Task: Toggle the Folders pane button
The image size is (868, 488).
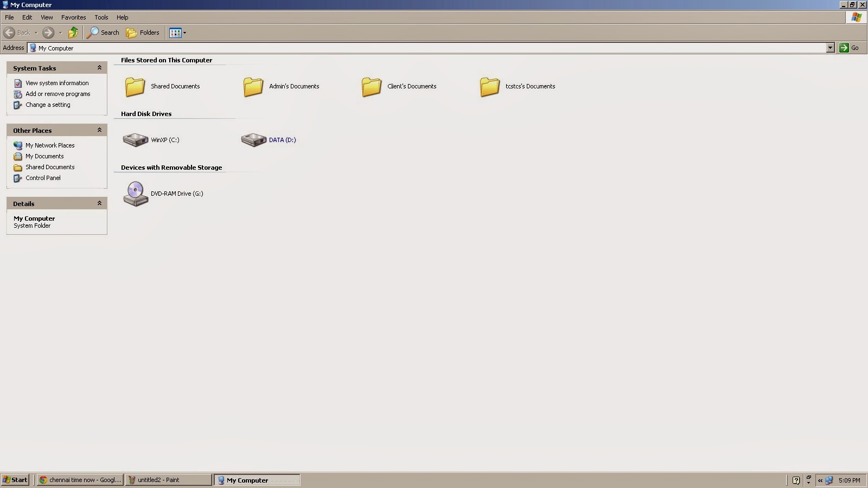Action: point(143,33)
